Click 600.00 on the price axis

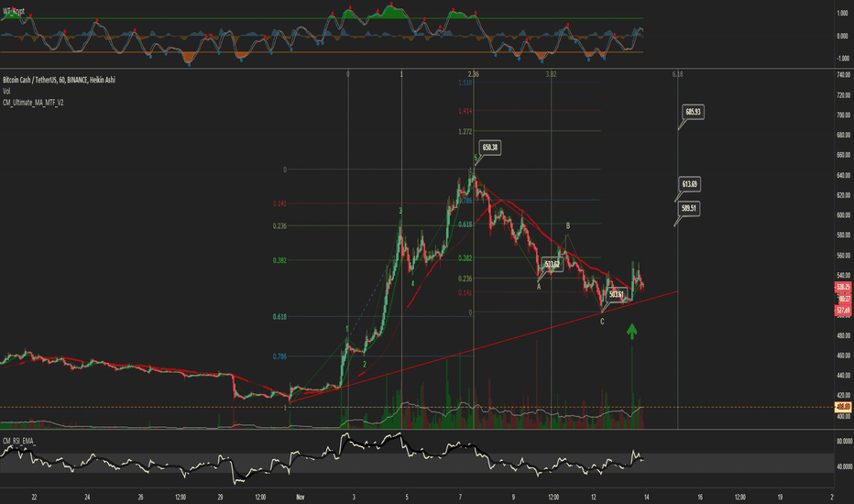coord(843,215)
